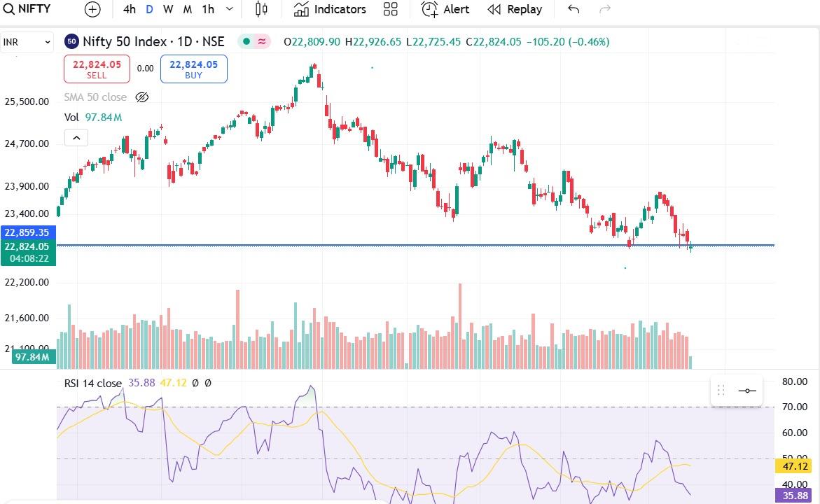Click the pink approximate data icon
The width and height of the screenshot is (820, 504).
tap(261, 42)
